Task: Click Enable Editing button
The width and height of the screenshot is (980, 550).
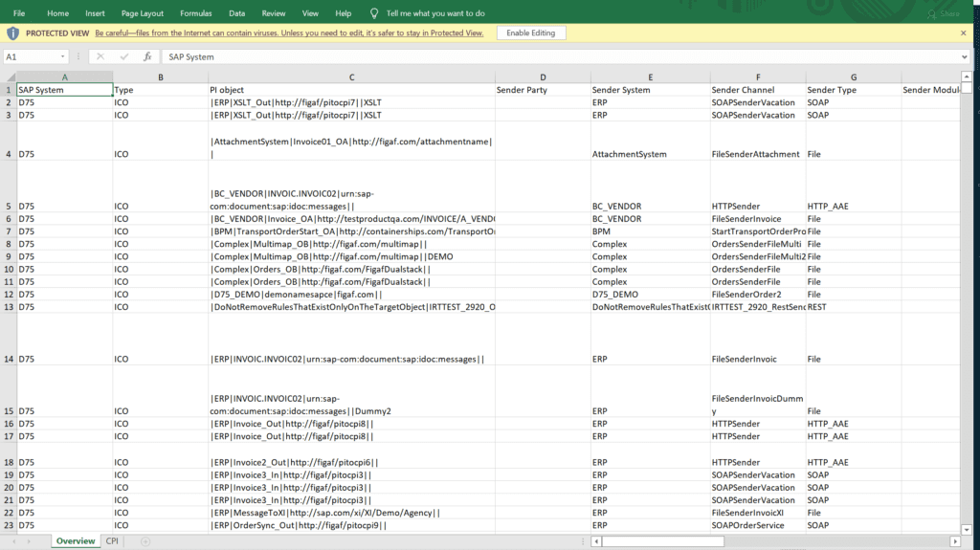Action: [530, 33]
